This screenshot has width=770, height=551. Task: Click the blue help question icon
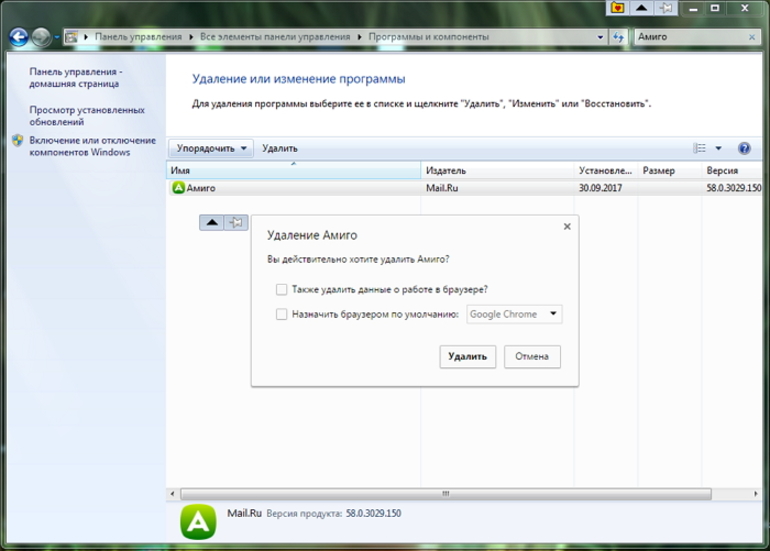pyautogui.click(x=744, y=148)
